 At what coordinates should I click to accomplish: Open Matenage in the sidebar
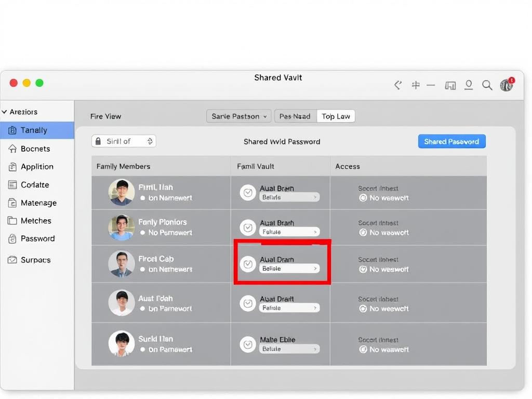[x=37, y=203]
